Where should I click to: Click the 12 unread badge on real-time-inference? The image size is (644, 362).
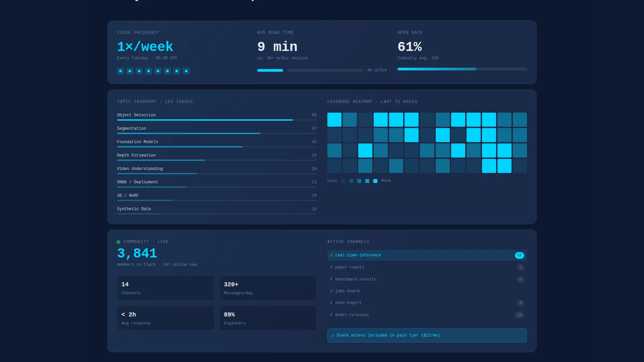(519, 255)
